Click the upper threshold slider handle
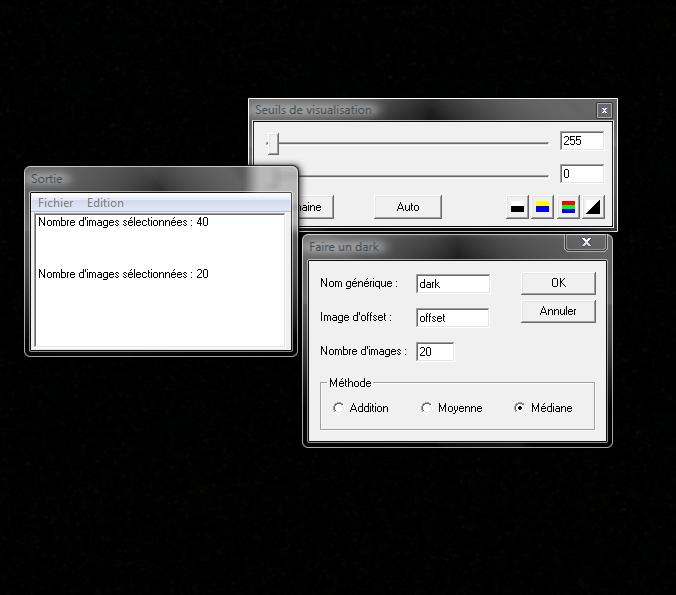 272,143
